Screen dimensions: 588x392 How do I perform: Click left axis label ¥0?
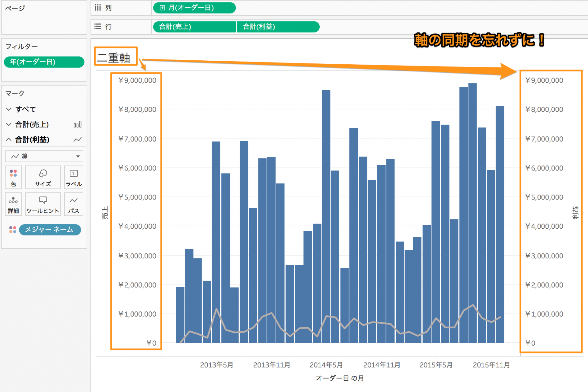point(151,343)
